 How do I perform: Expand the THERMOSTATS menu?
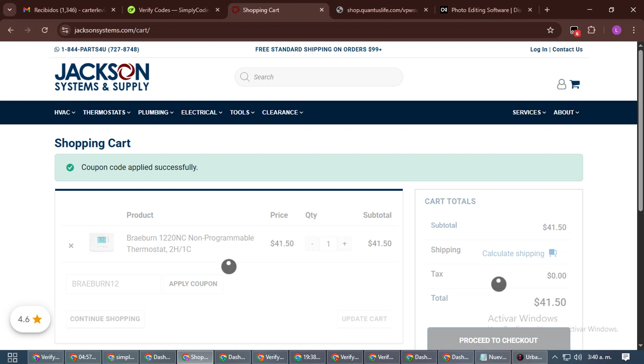pyautogui.click(x=106, y=113)
